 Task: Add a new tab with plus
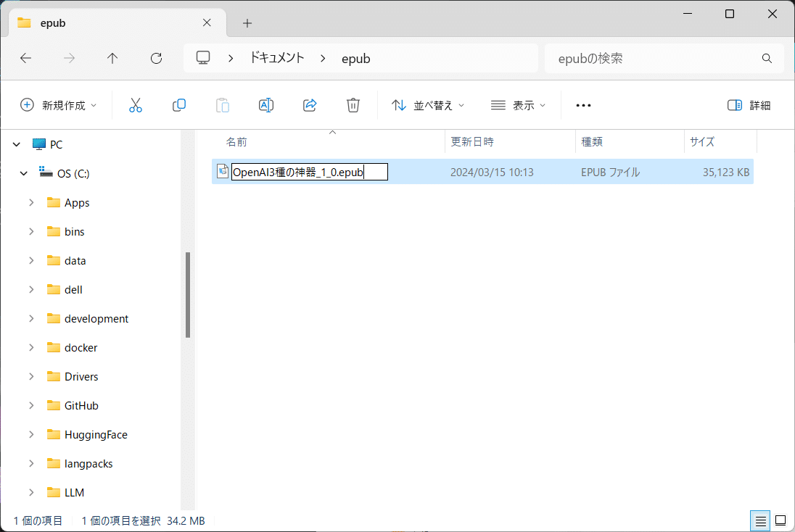point(247,23)
